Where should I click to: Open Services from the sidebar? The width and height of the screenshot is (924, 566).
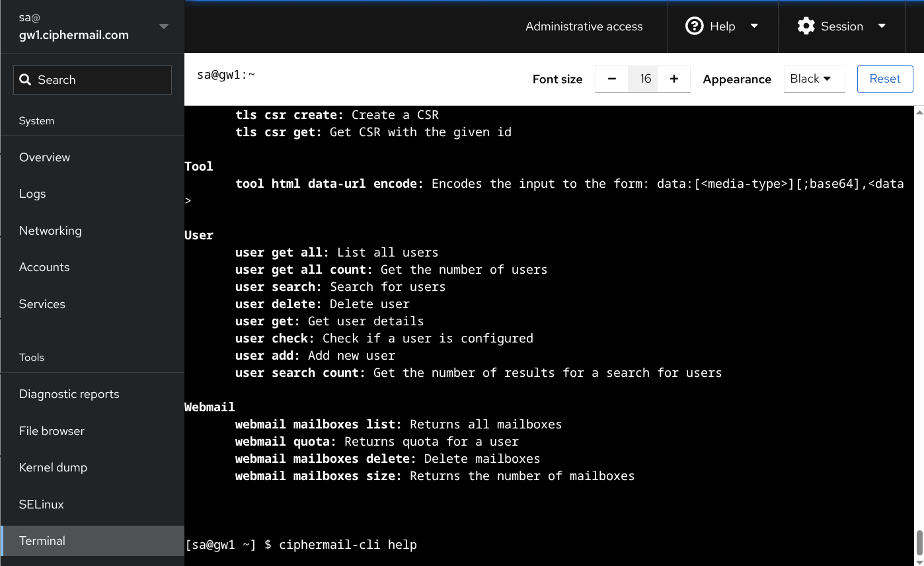click(42, 304)
